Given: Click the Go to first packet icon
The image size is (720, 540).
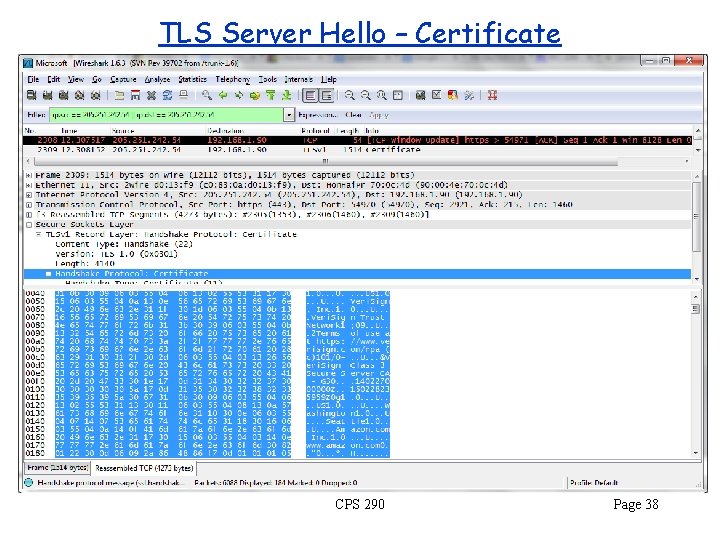Looking at the screenshot, I should [x=270, y=96].
